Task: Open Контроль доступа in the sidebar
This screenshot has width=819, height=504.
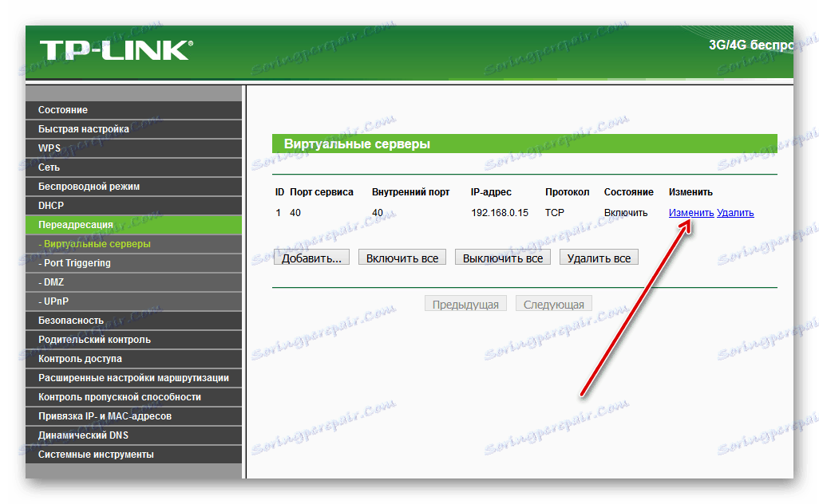Action: click(134, 358)
